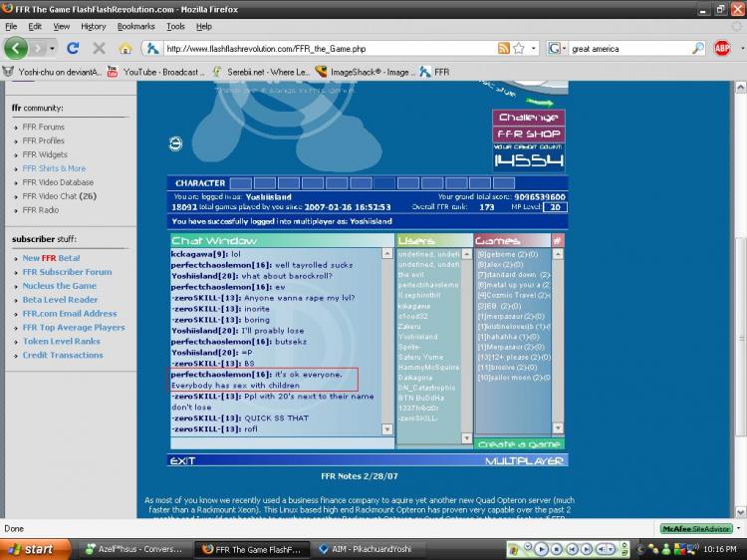Click the search magnifier icon
Viewport: 747px width, 560px height.
(x=698, y=48)
